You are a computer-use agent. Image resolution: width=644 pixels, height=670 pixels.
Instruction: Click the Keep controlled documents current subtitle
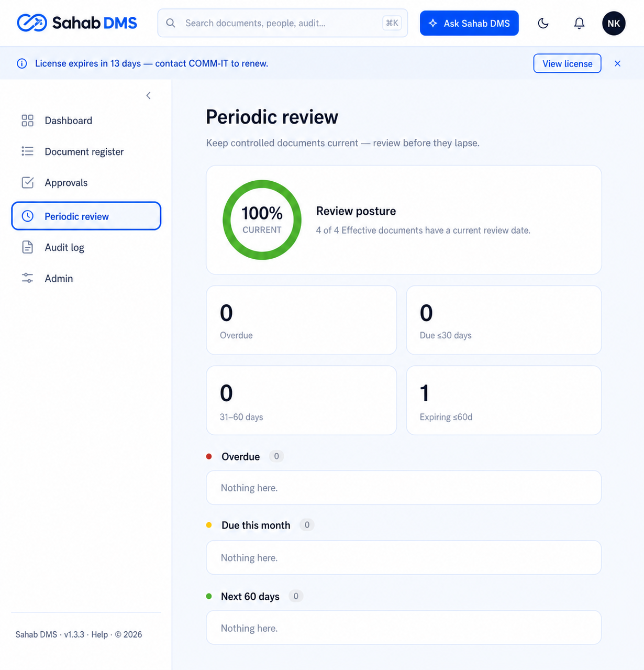coord(342,143)
